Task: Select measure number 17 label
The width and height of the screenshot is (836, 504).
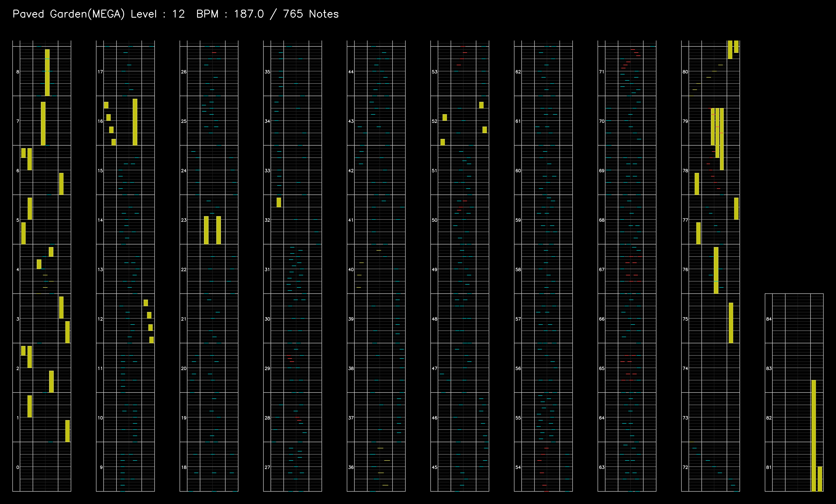Action: tap(100, 72)
